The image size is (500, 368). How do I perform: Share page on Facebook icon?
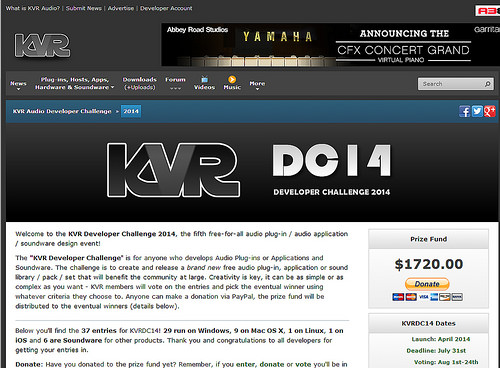pyautogui.click(x=464, y=111)
